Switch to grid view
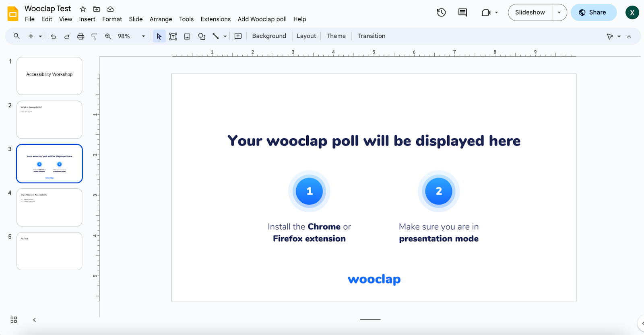 14,320
